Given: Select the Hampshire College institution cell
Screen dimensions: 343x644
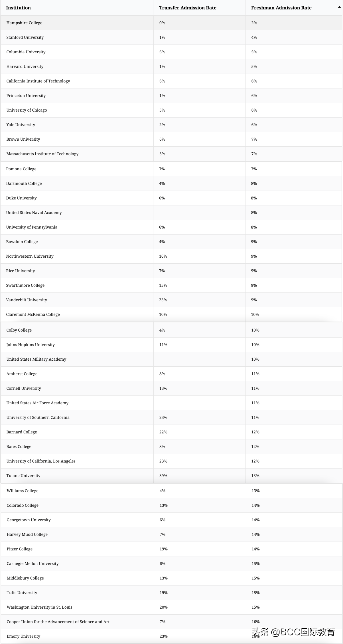Looking at the screenshot, I should tap(24, 23).
